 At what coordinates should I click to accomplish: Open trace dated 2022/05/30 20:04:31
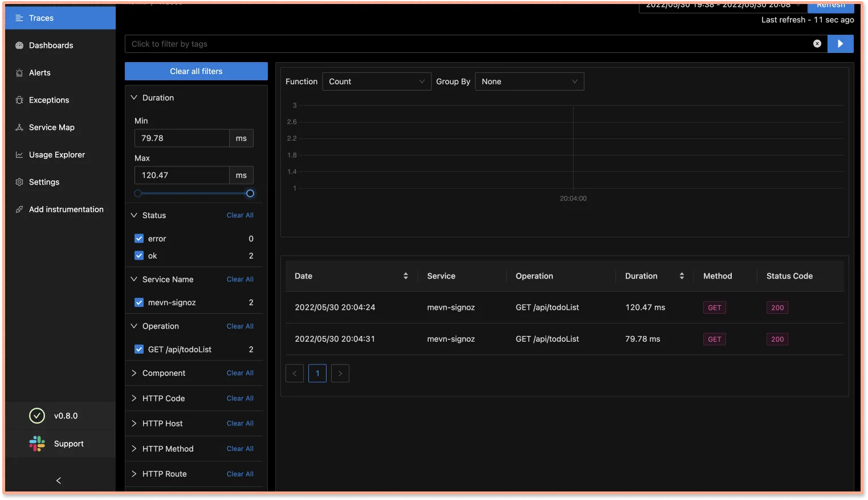tap(564, 339)
